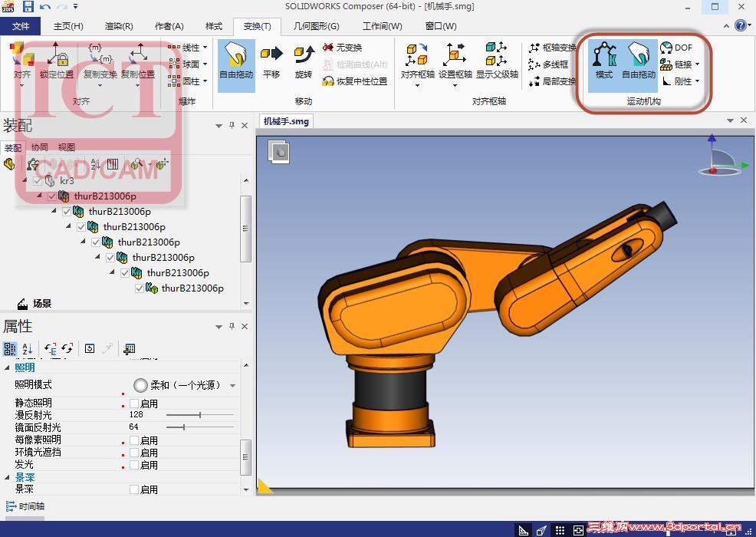
Task: Click the 锁定位置 lock position icon
Action: tap(57, 54)
